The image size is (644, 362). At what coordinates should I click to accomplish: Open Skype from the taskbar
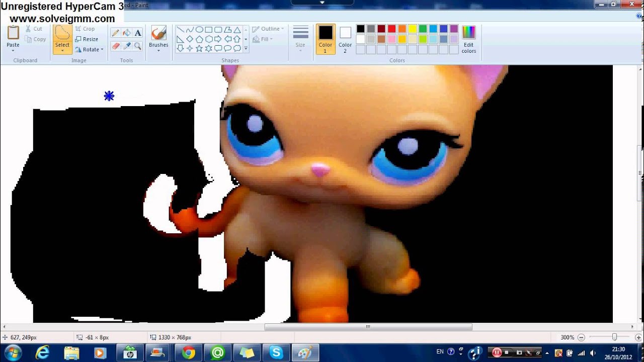[x=276, y=353]
